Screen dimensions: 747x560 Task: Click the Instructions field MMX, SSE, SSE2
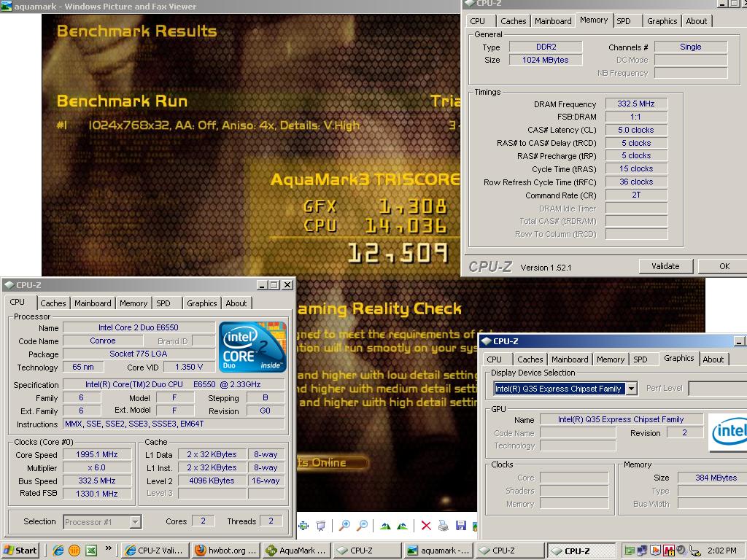(x=174, y=424)
